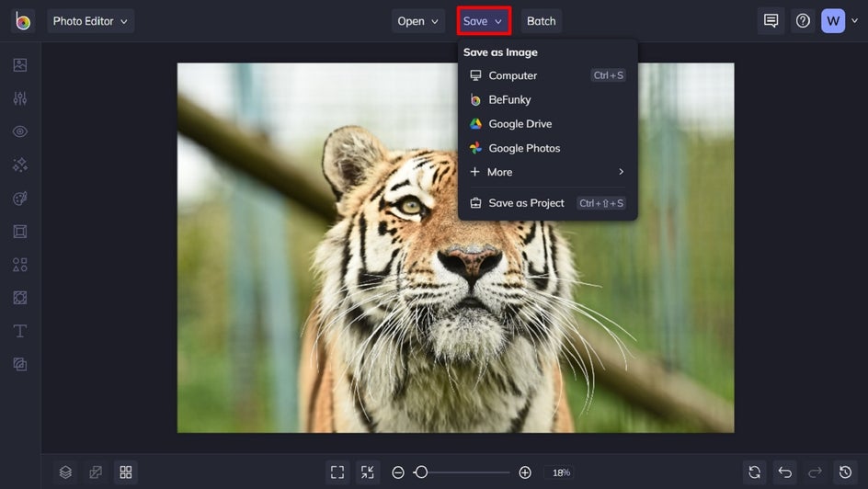Save image to Computer
The width and height of the screenshot is (868, 489).
(547, 75)
